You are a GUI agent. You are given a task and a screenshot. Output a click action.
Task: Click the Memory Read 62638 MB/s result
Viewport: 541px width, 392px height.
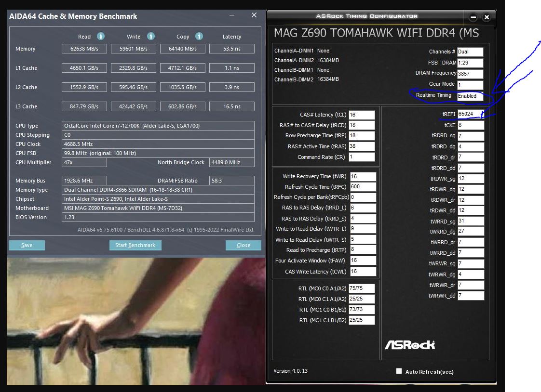84,49
